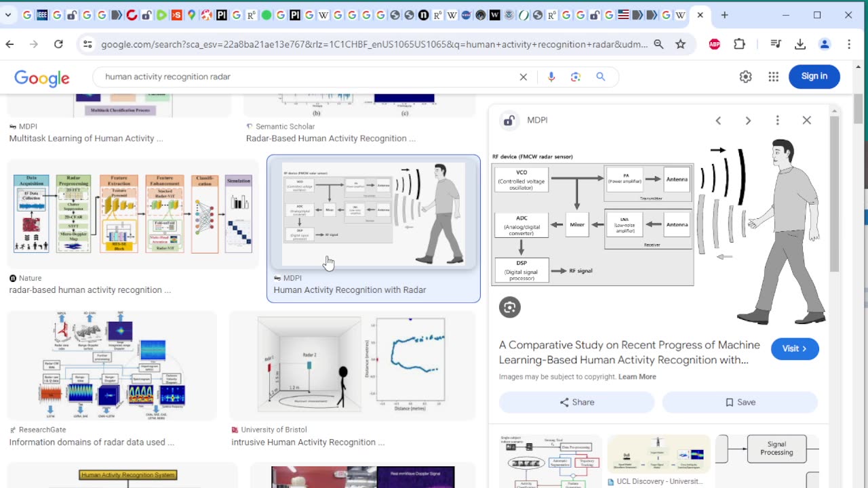868x488 pixels.
Task: Close the image preview panel
Action: 806,120
